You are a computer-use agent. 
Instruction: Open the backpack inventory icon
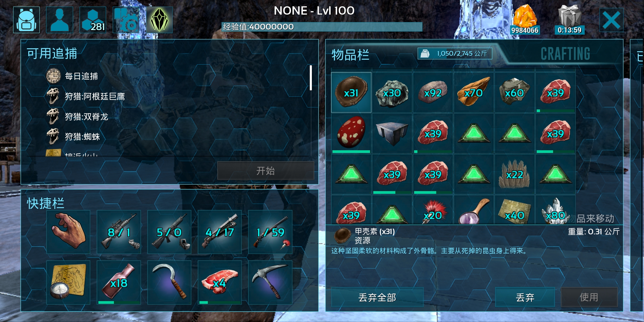26,20
